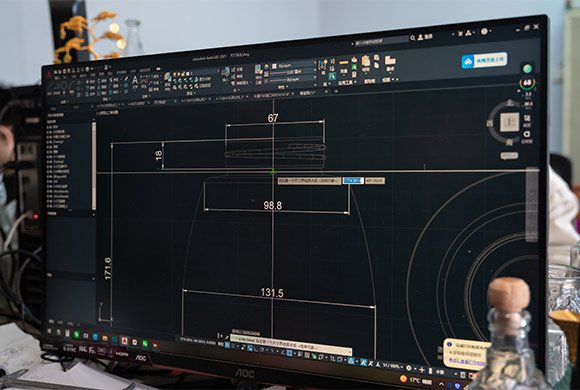Click the south 南 label on the ViewCube compass
Screen dimensions: 580x390
[510, 142]
